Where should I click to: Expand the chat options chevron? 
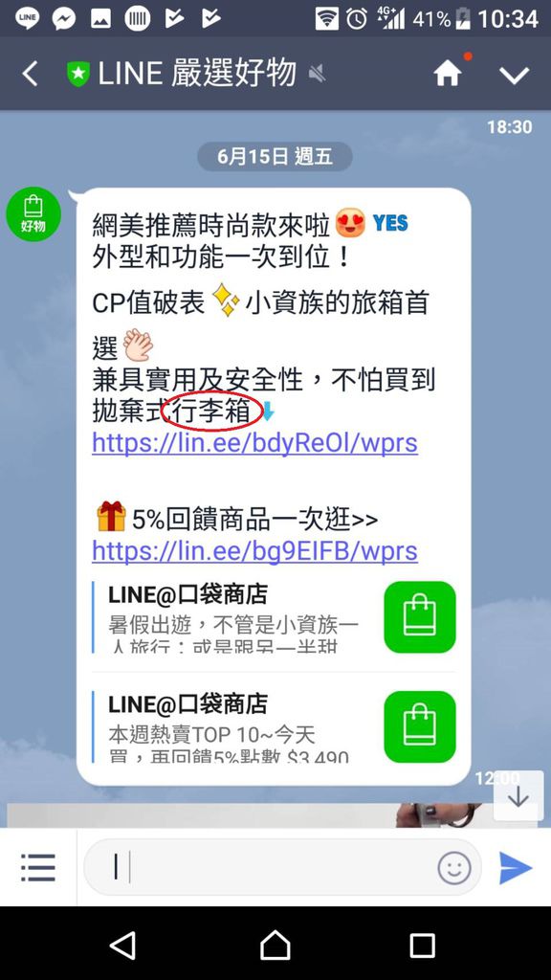pyautogui.click(x=514, y=75)
